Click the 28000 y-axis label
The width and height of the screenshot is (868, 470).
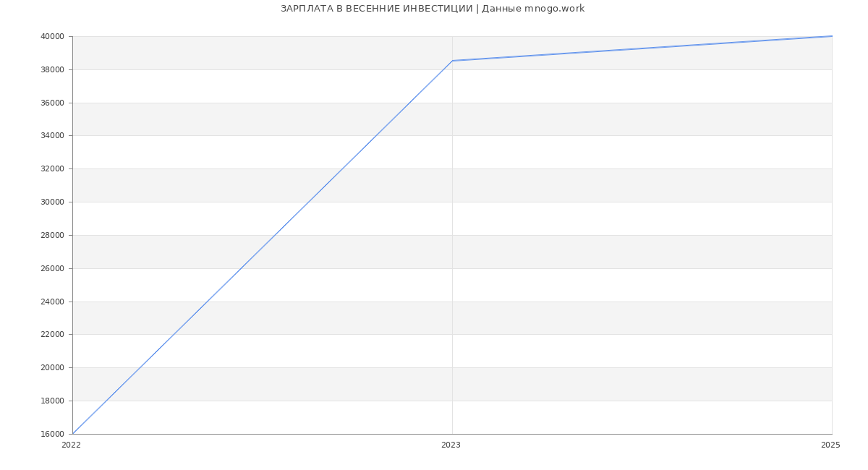(52, 236)
